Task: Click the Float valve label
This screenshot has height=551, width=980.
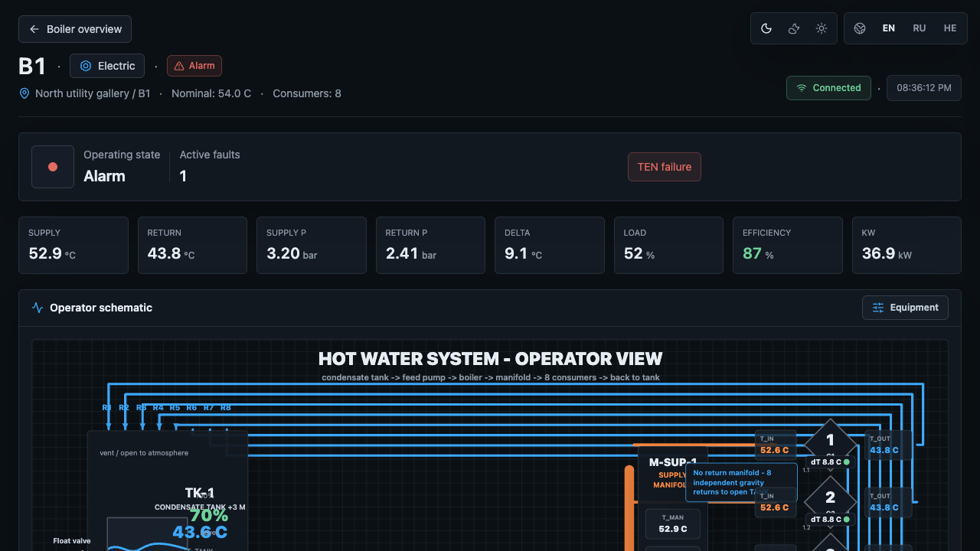Action: 71,541
